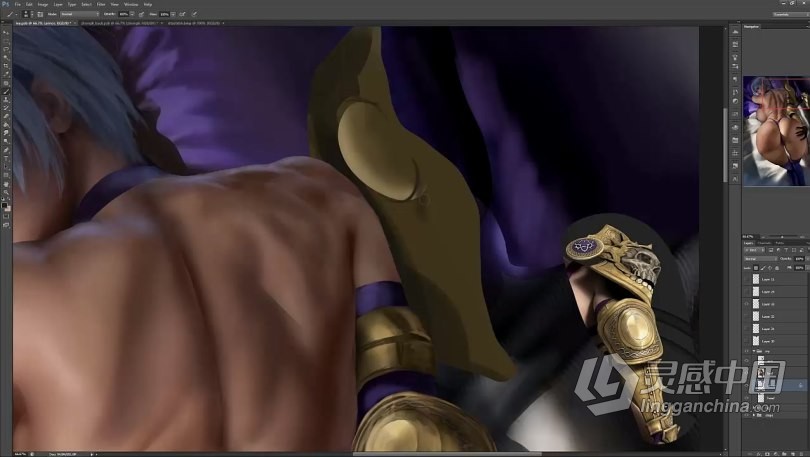
Task: Switch to the second document tab
Action: pos(121,23)
